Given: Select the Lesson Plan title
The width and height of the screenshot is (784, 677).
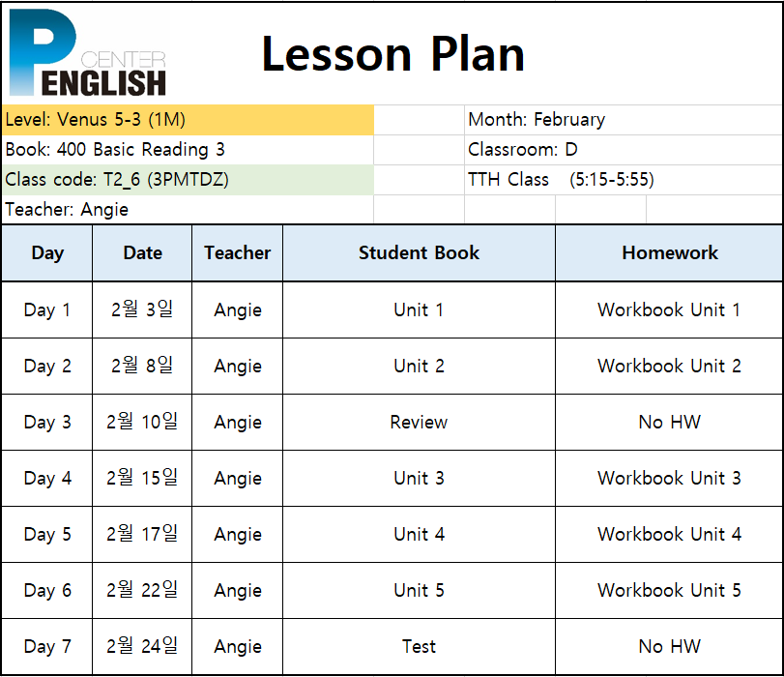Looking at the screenshot, I should [x=393, y=54].
